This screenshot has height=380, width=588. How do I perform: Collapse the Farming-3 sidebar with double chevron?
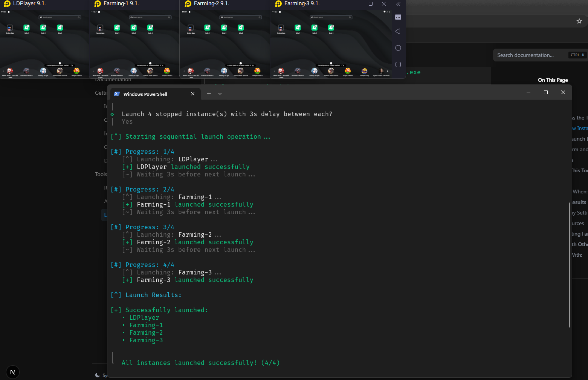pos(398,4)
